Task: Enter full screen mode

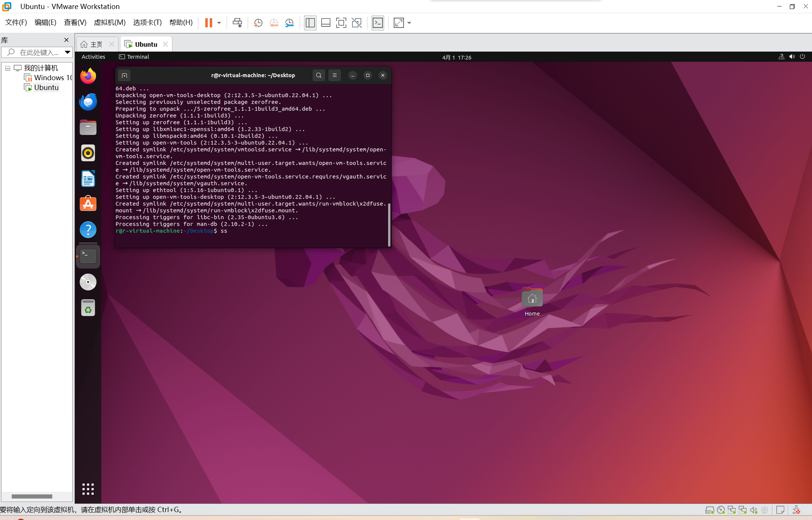Action: tap(340, 23)
